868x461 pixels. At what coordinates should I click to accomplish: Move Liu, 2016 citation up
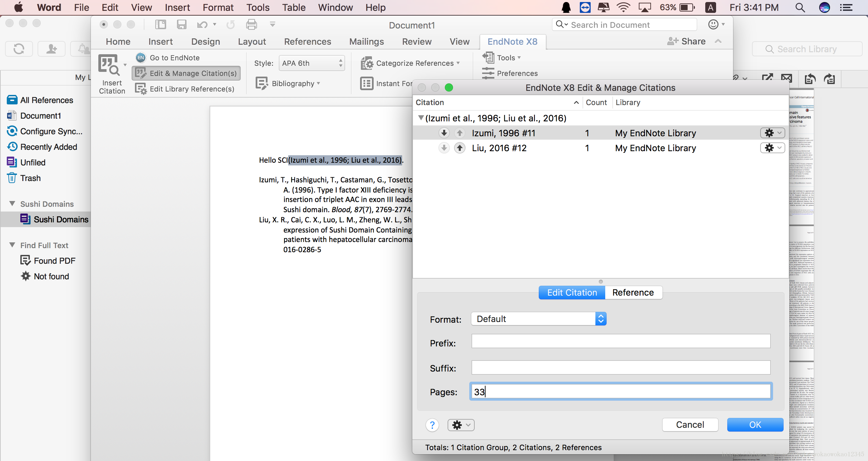click(x=460, y=148)
